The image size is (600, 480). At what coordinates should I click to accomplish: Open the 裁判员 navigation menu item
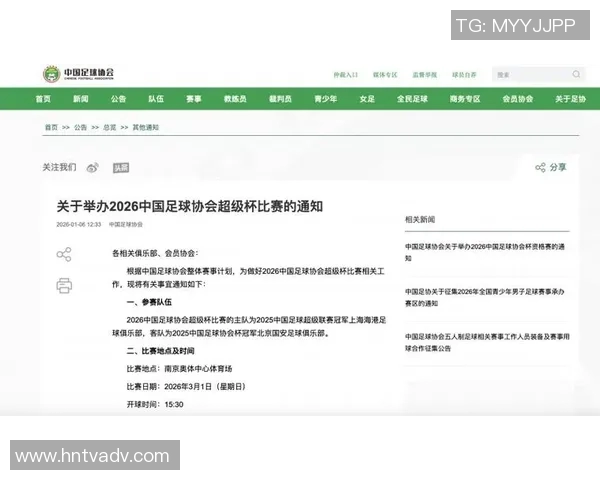click(x=280, y=99)
